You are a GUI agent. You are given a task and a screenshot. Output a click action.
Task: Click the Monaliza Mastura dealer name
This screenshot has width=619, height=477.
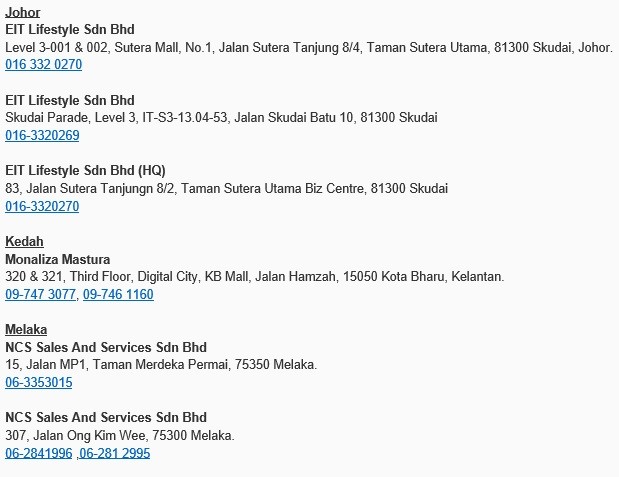pos(58,259)
